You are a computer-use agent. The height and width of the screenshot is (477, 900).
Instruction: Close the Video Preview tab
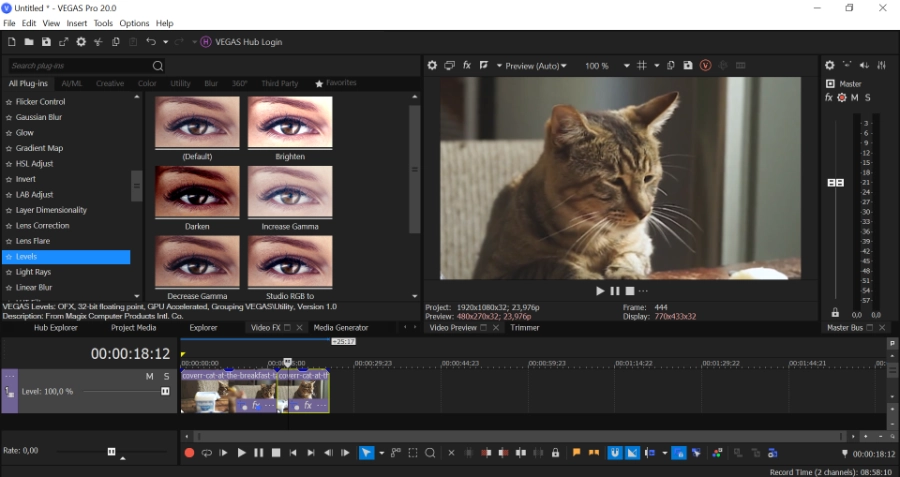[496, 328]
